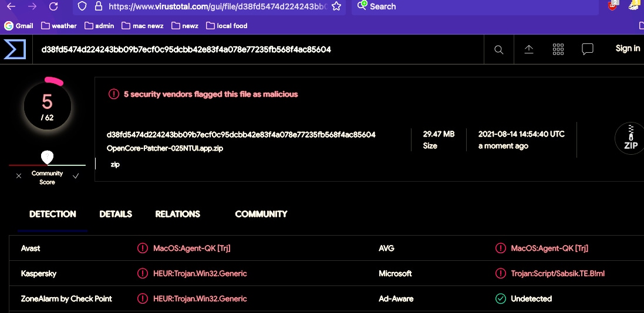The image size is (644, 313).
Task: Open the weather bookmarks folder
Action: click(59, 25)
